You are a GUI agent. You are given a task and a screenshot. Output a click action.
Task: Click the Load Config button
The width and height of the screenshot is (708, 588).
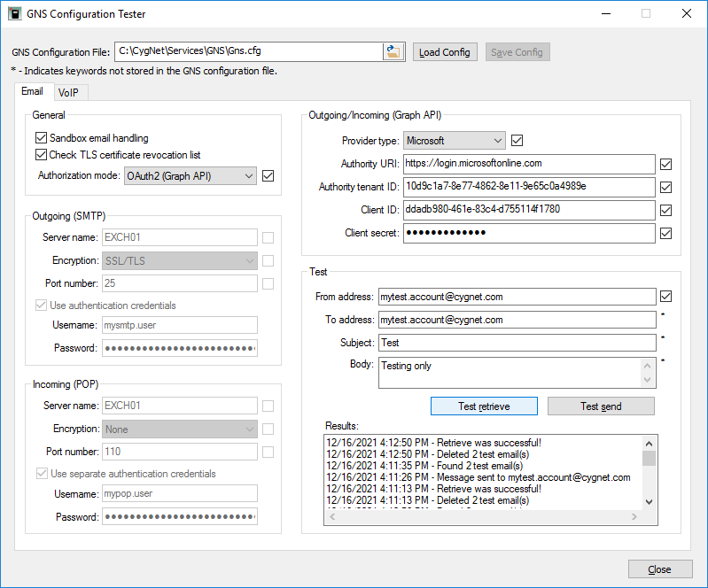(x=445, y=52)
